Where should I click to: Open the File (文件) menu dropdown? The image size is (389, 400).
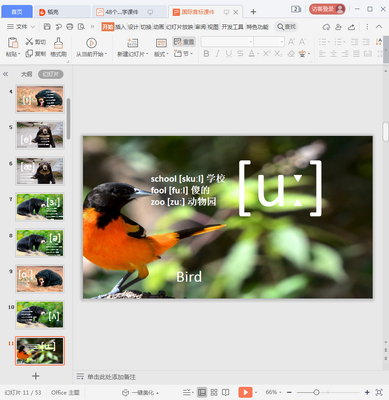tap(21, 27)
